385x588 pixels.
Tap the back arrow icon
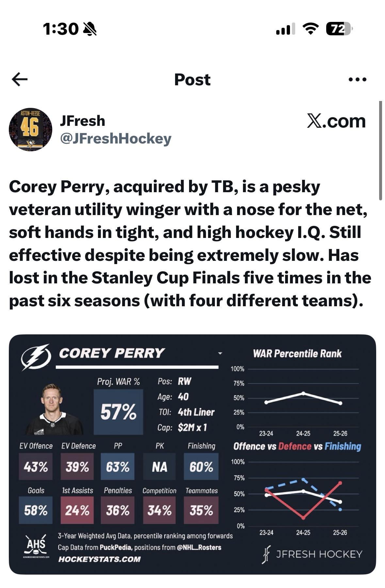[x=20, y=79]
